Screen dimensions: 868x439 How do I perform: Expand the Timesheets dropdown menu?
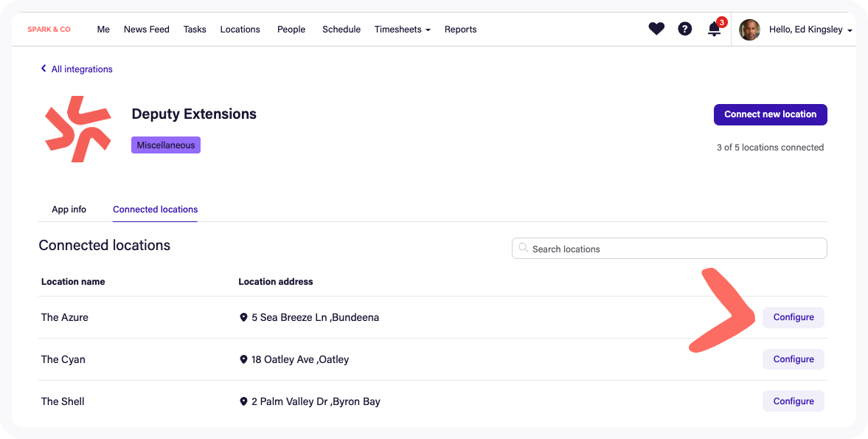click(403, 30)
